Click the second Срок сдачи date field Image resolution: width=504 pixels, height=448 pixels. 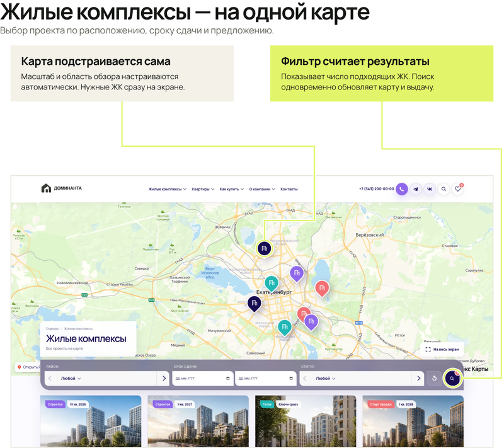click(265, 378)
